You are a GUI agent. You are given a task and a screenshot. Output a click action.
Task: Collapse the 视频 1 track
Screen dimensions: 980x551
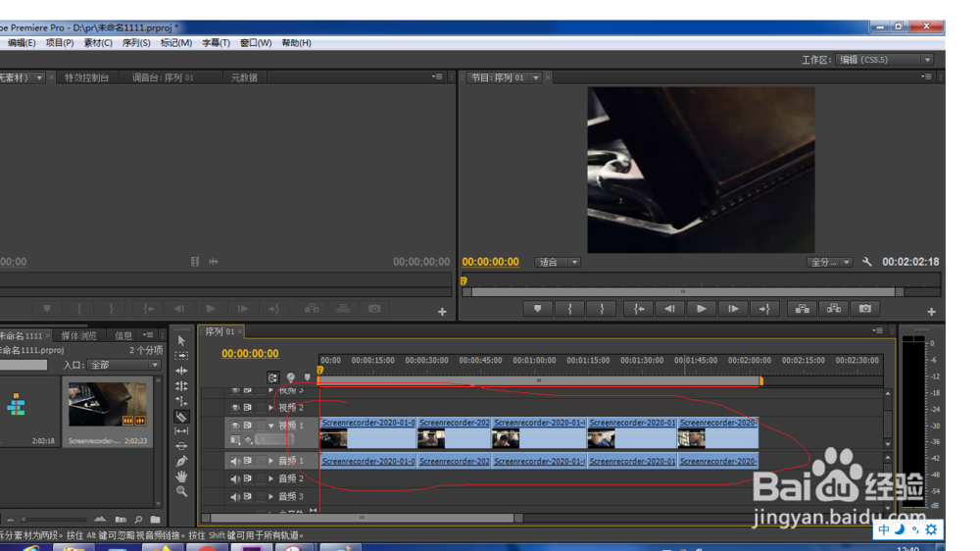271,426
